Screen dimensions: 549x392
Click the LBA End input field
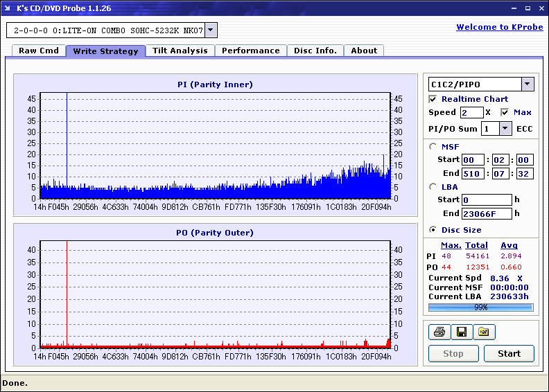[487, 213]
